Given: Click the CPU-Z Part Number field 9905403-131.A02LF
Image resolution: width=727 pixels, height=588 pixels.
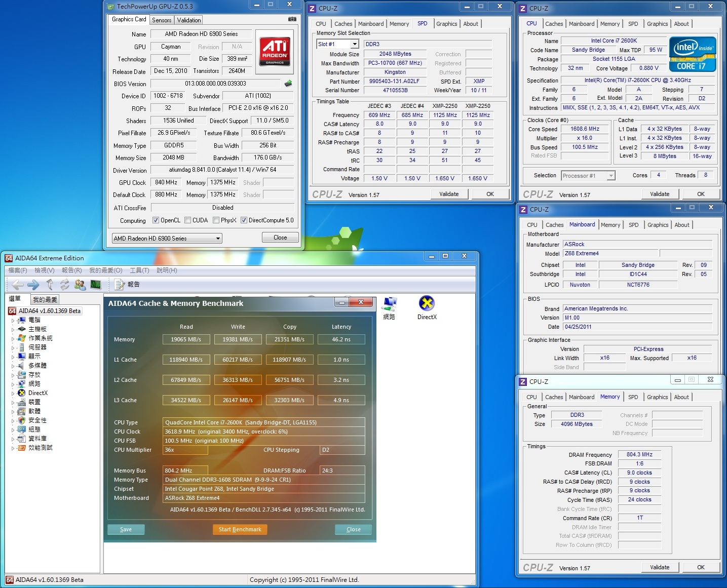Looking at the screenshot, I should click(x=394, y=81).
